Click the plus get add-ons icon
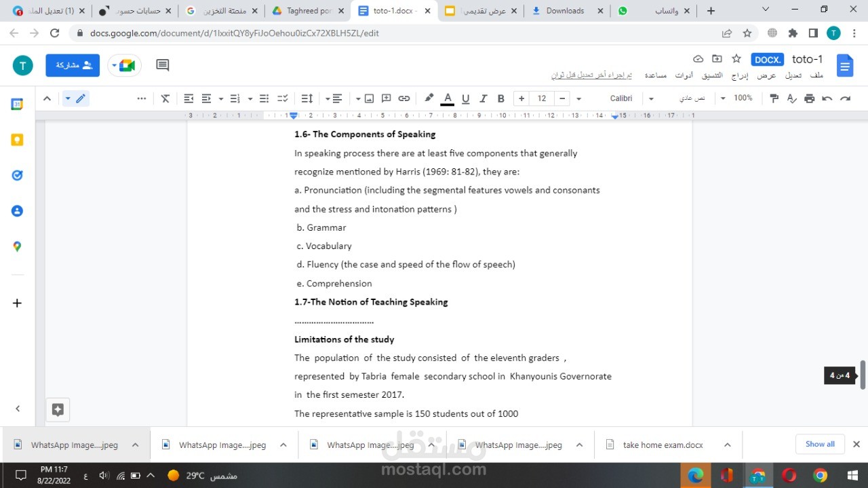 (18, 303)
